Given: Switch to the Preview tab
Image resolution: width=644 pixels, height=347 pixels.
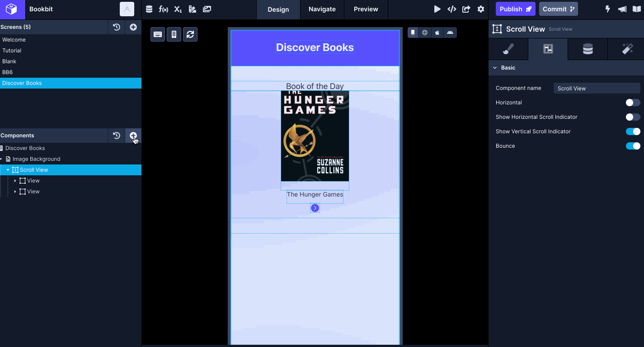Looking at the screenshot, I should pos(366,9).
